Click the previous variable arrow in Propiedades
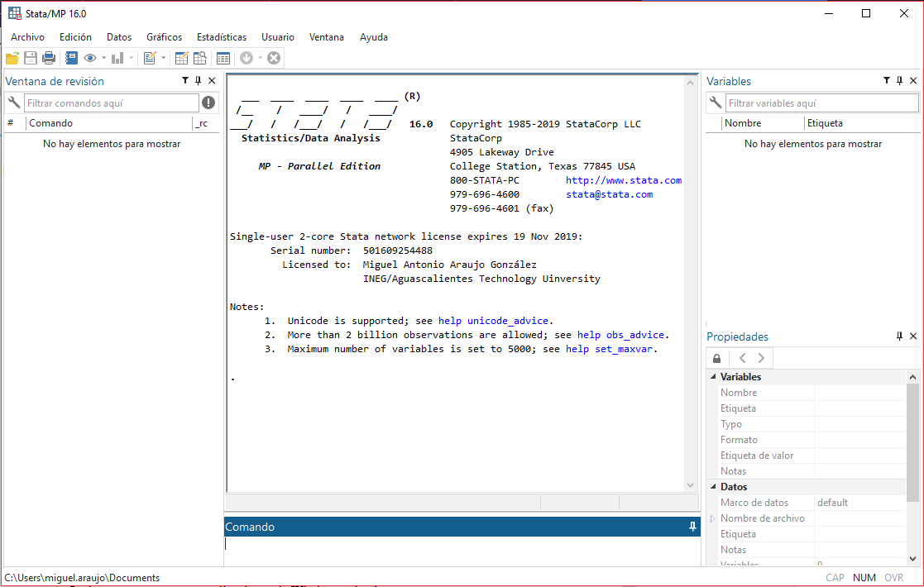Screen dimensions: 924x587 pyautogui.click(x=743, y=358)
